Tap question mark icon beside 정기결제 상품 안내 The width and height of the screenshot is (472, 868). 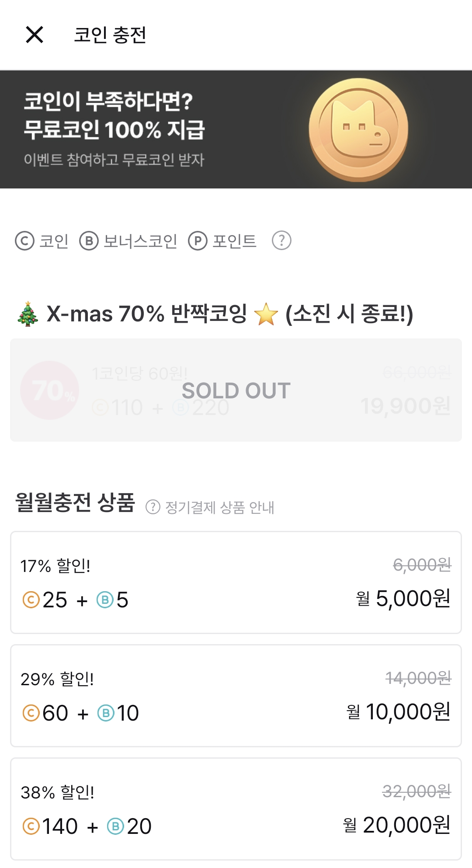point(153,507)
